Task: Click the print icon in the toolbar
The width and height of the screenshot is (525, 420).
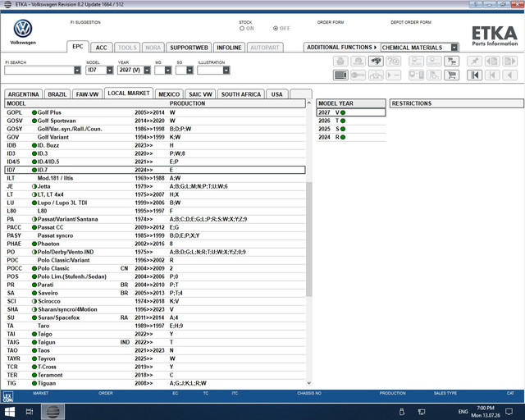Action: point(340,61)
